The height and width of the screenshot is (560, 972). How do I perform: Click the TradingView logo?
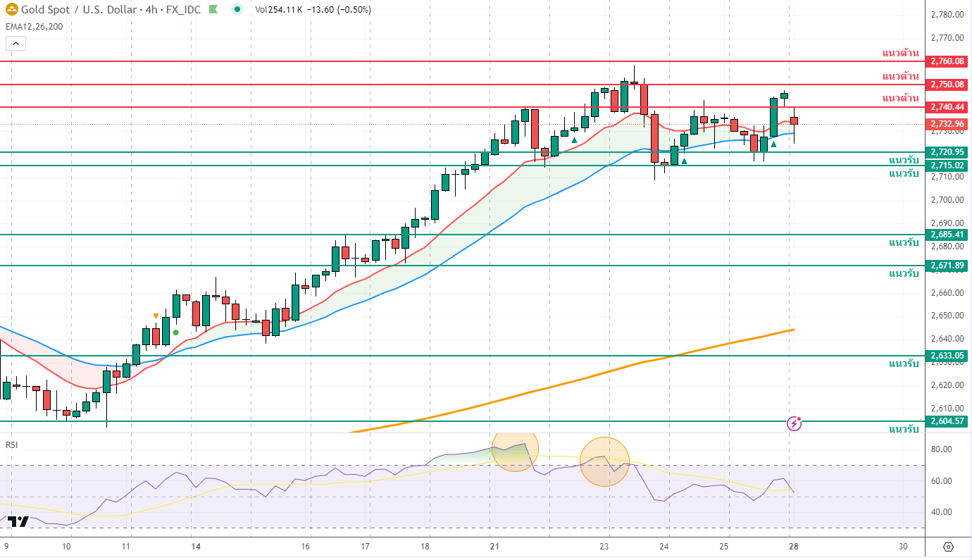(19, 521)
